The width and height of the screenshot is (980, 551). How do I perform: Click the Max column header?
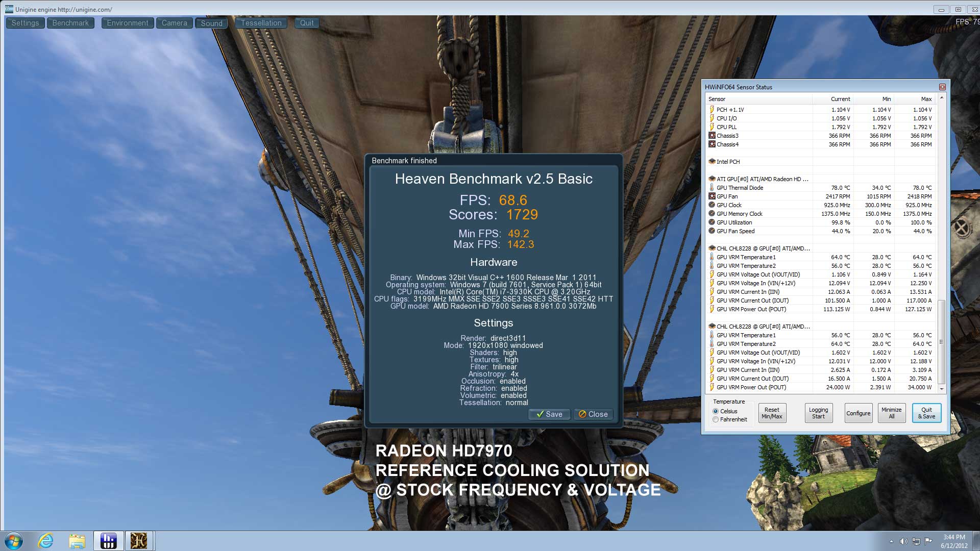point(914,99)
